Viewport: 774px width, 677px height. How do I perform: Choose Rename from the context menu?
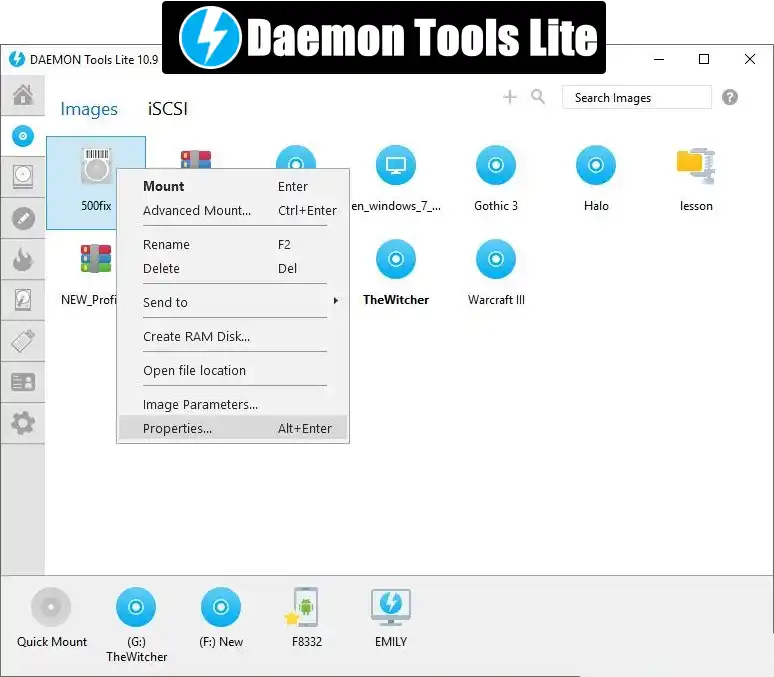pyautogui.click(x=232, y=244)
